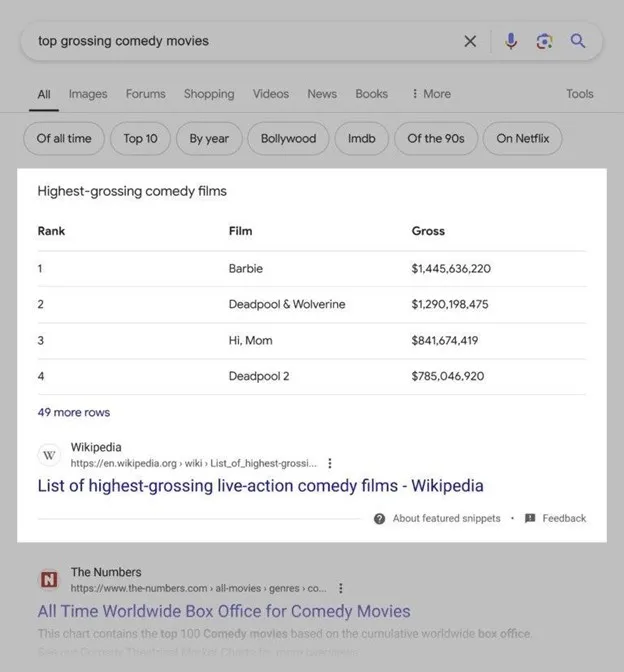Open the three-dot menu beside Wikipedia result

click(x=330, y=463)
